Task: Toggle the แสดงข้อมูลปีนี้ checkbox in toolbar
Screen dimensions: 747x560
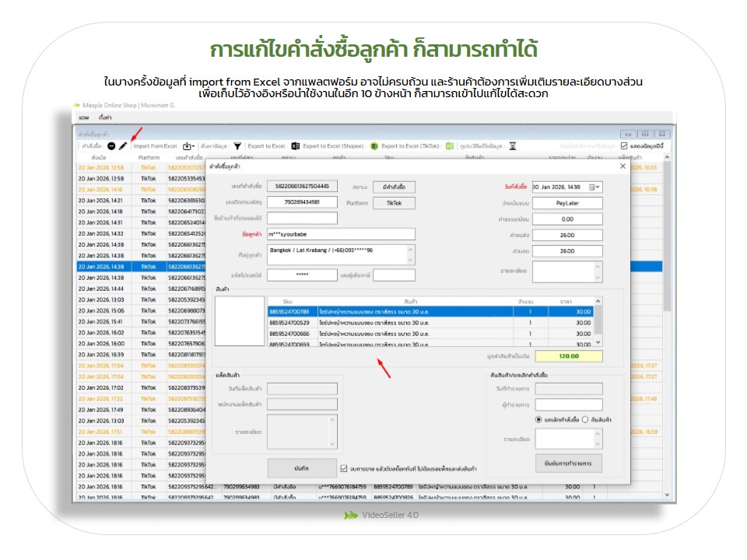Action: click(624, 145)
